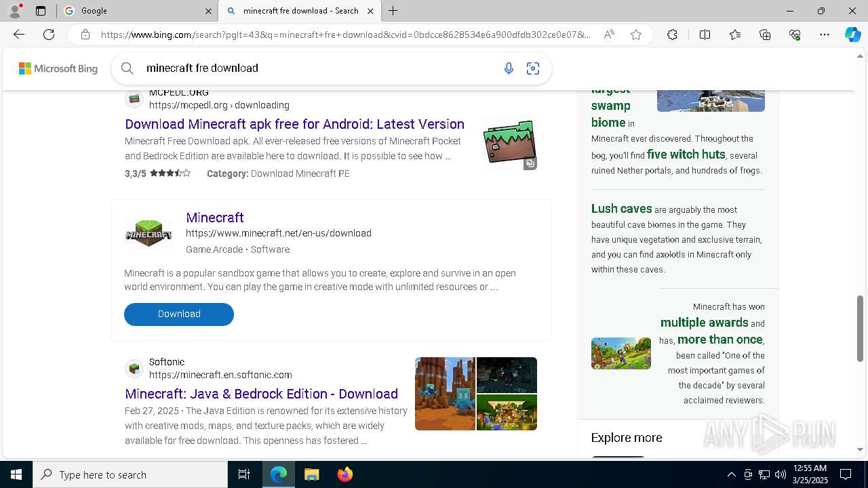The image size is (868, 488).
Task: Open the Extensions menu
Action: pyautogui.click(x=672, y=35)
